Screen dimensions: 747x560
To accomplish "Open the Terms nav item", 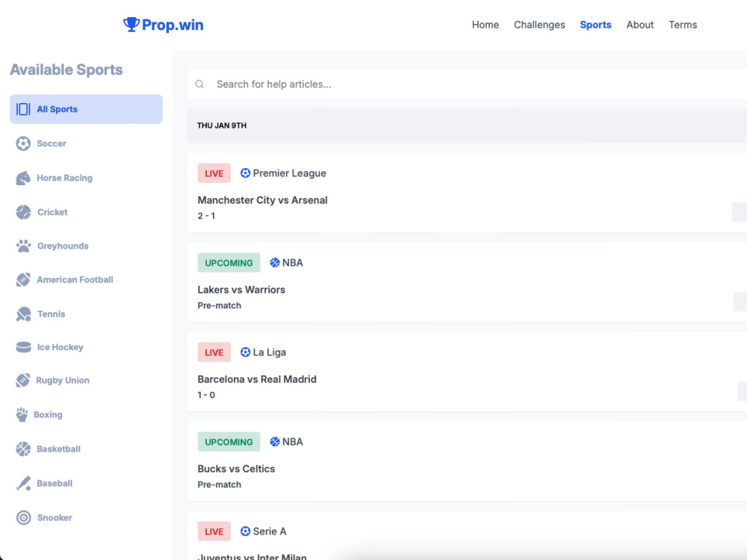I will pos(683,25).
